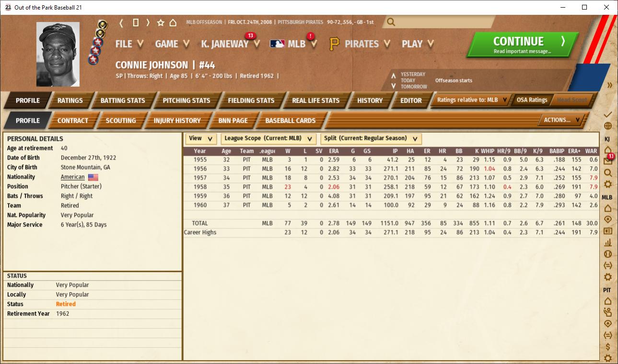Screen dimensions: 618x364
Task: Bookmark this page with the star icon
Action: 161,23
